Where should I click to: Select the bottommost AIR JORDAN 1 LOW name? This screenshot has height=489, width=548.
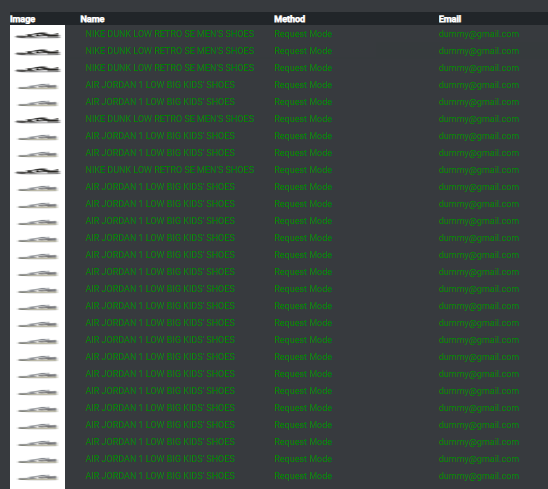[x=160, y=476]
